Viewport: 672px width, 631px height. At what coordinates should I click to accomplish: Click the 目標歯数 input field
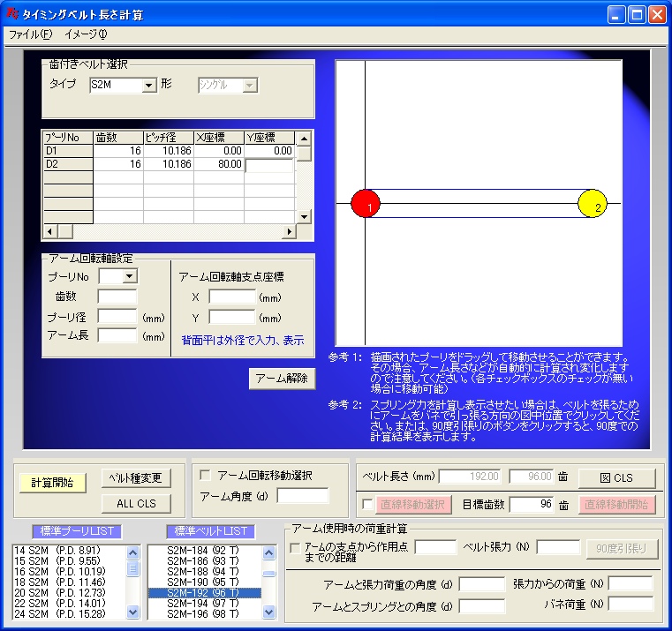pos(531,505)
